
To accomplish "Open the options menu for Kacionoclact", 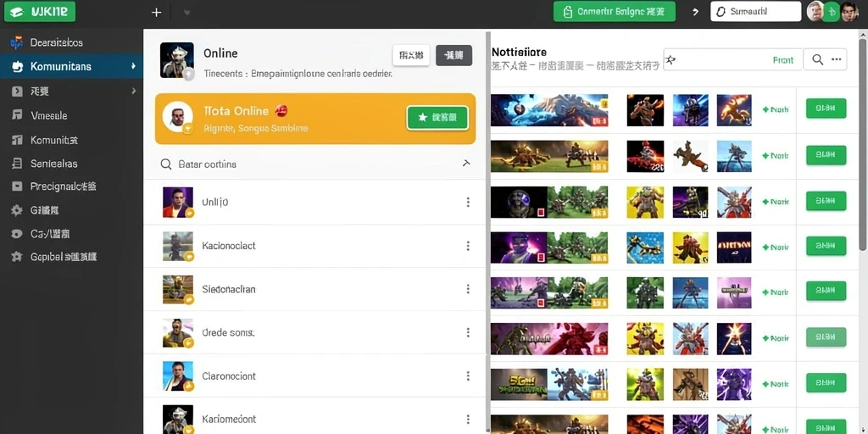I will 468,245.
